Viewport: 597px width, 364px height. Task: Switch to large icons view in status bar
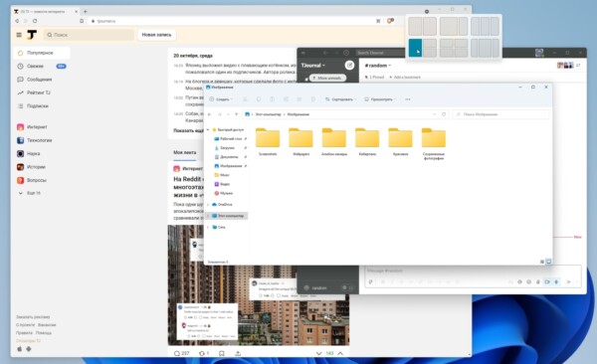tap(548, 262)
